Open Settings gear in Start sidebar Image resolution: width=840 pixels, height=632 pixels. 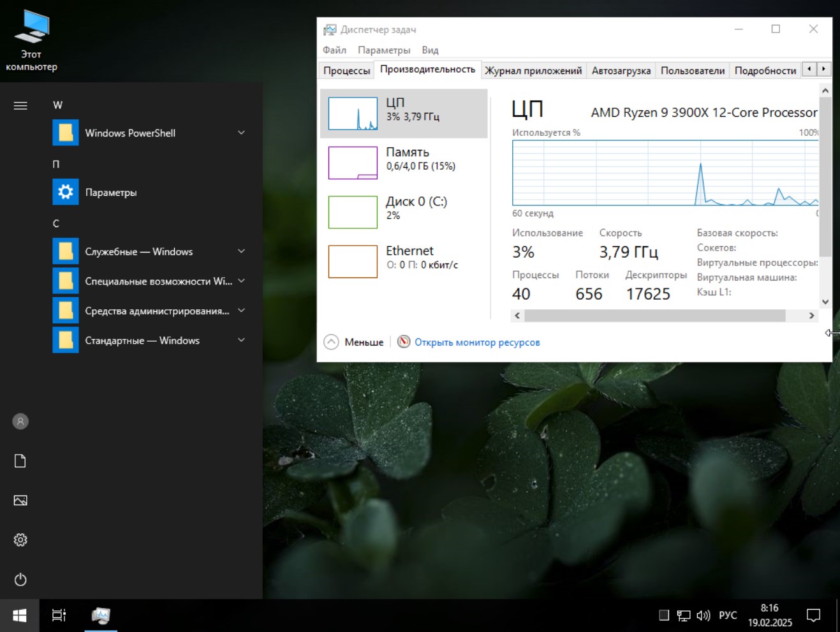coord(20,540)
